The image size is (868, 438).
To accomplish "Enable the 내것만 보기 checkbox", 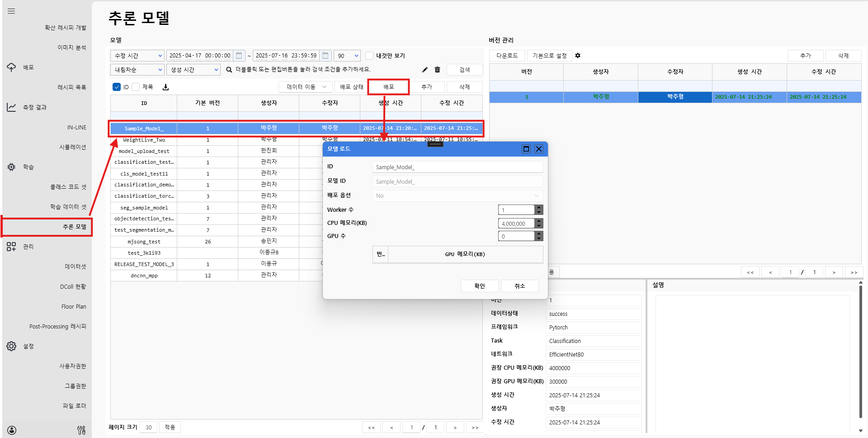I will pos(369,56).
